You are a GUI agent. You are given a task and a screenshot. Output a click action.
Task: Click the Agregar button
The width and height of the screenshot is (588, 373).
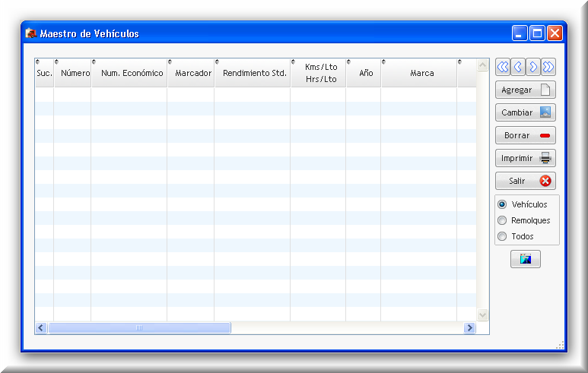coord(526,90)
